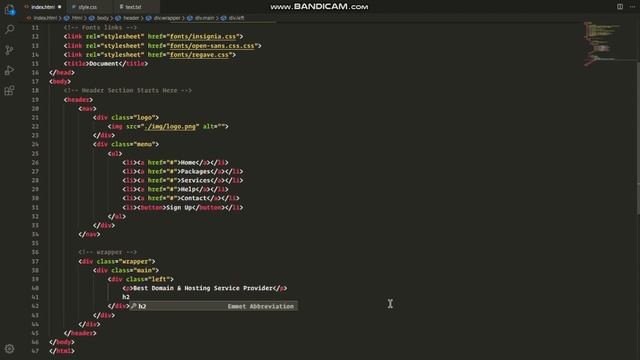Screen dimensions: 640x360
Task: Click class="menu" div line
Action: [x=126, y=144]
